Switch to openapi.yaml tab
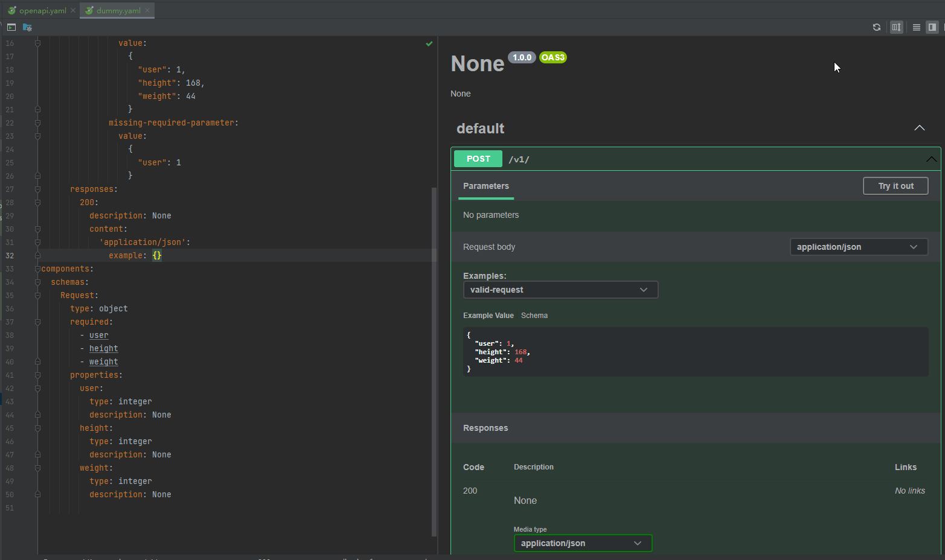The width and height of the screenshot is (945, 560). pyautogui.click(x=40, y=10)
